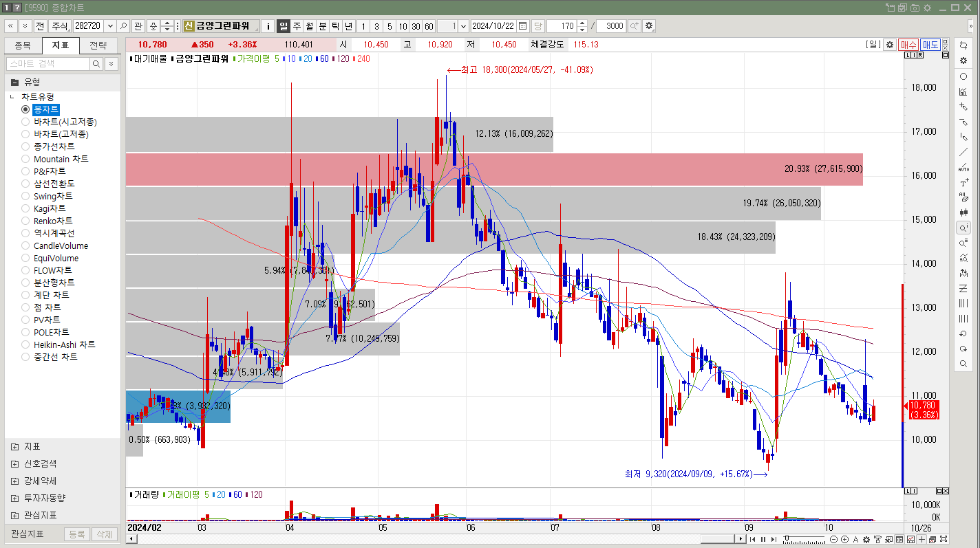Select the circle drawing tool
Image resolution: width=980 pixels, height=548 pixels.
(963, 76)
